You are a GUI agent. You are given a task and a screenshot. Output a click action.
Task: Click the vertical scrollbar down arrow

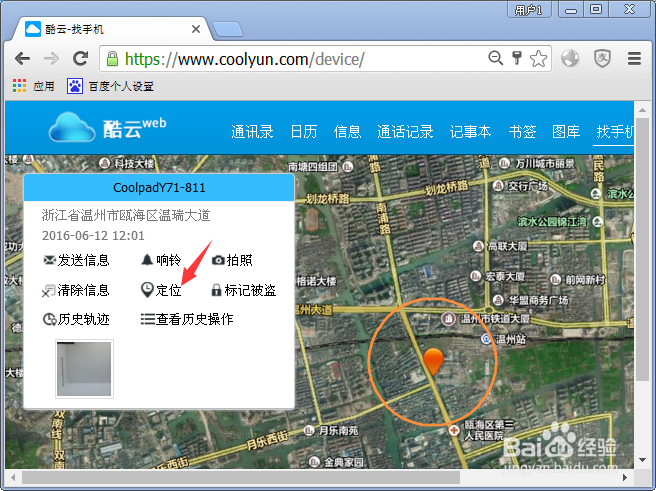[x=642, y=460]
